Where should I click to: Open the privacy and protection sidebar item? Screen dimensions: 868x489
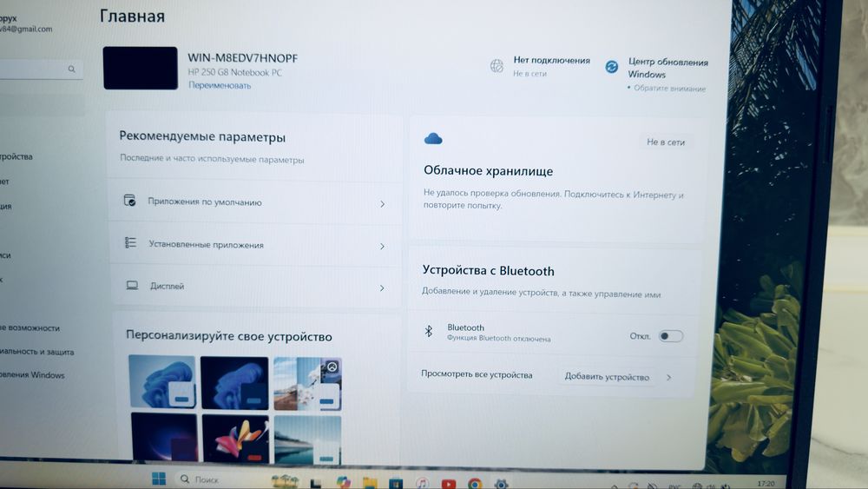click(36, 352)
